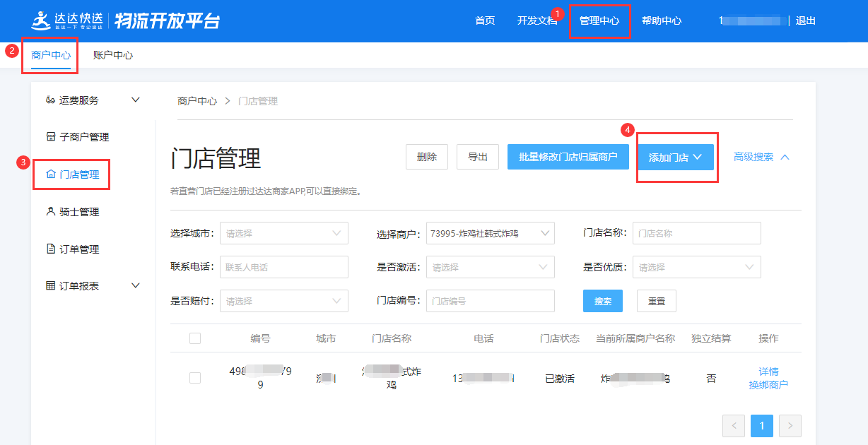Open 开发文档 in top navigation
868x445 pixels.
click(x=537, y=20)
